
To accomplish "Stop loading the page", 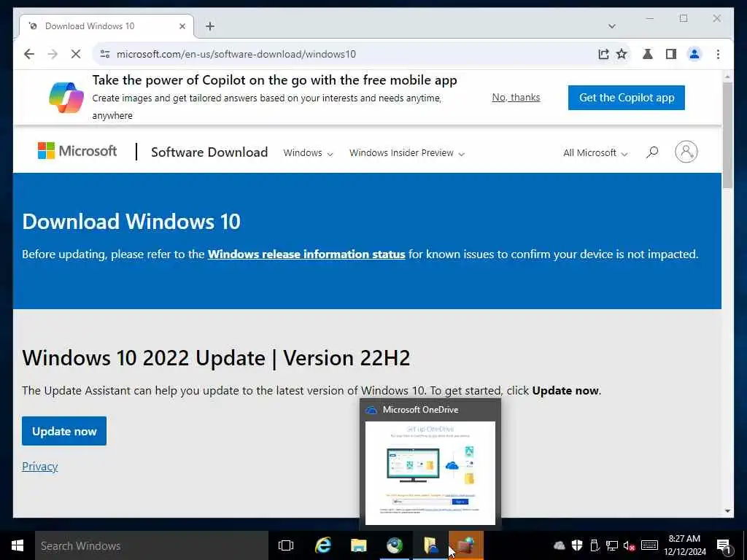I will (76, 54).
